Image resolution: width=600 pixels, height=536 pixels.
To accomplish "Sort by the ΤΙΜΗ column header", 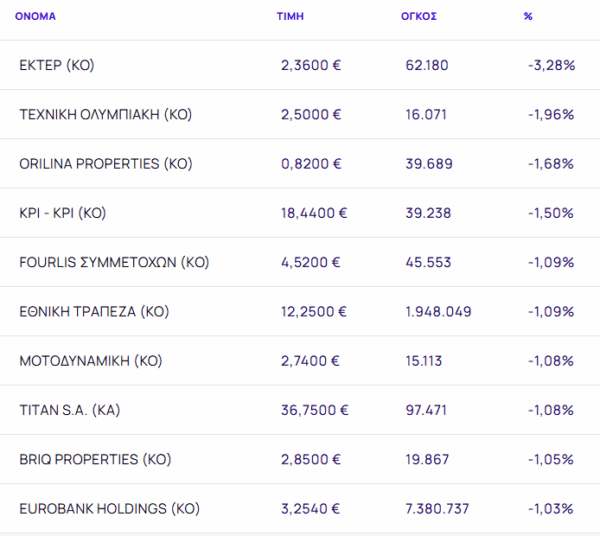I will point(290,16).
